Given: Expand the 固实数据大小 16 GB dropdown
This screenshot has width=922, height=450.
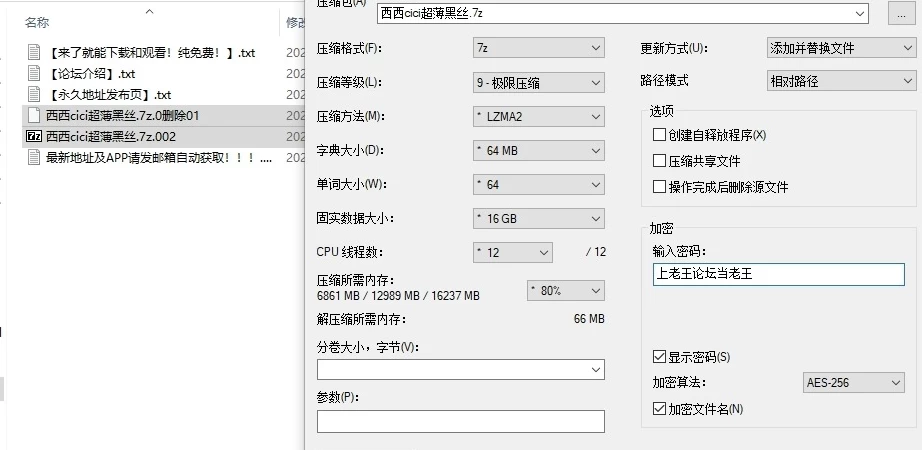Looking at the screenshot, I should [539, 219].
